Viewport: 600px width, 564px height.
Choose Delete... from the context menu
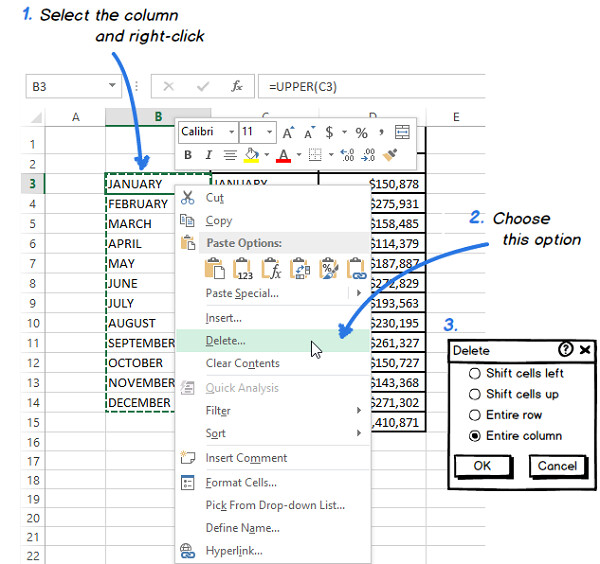click(225, 341)
